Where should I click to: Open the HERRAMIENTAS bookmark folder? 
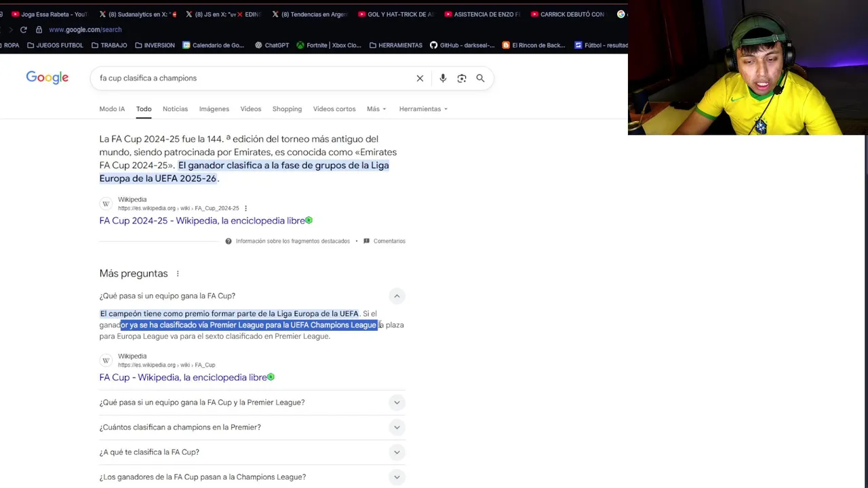point(395,45)
